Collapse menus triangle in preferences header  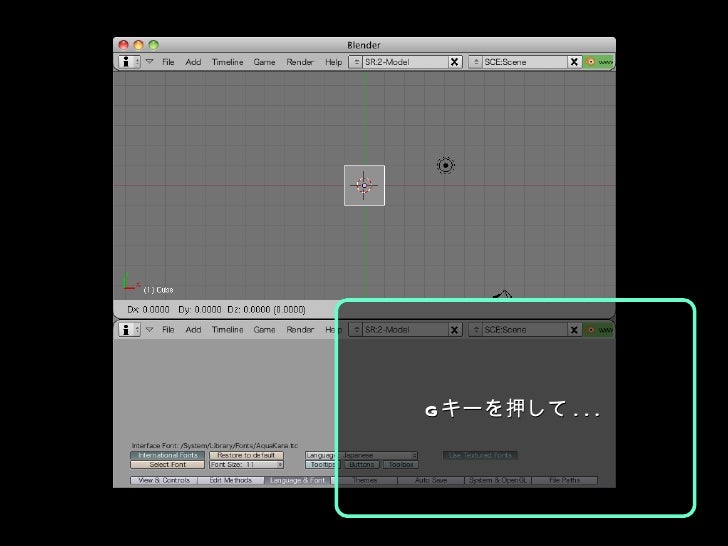coord(150,329)
